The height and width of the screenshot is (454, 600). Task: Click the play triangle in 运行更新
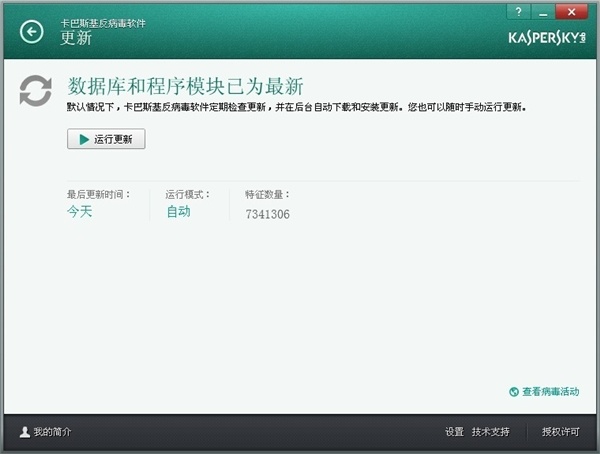coord(83,140)
